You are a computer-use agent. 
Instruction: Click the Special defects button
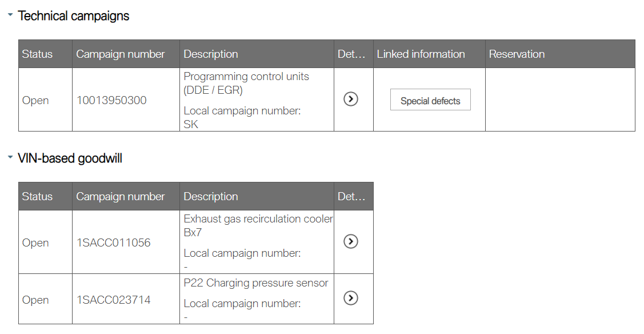[430, 100]
